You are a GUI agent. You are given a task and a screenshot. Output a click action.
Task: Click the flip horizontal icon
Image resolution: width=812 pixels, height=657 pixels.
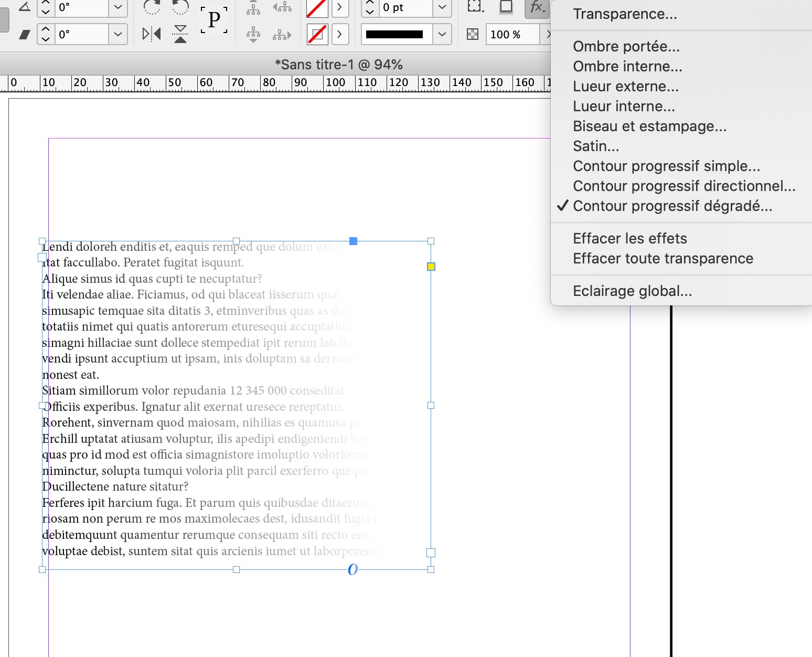151,33
